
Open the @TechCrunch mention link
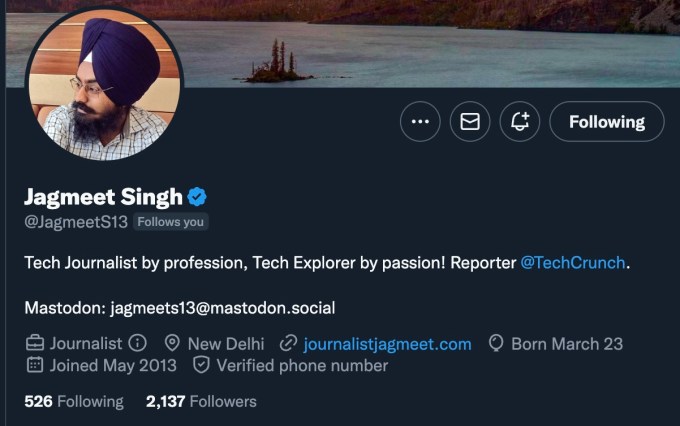(x=573, y=262)
